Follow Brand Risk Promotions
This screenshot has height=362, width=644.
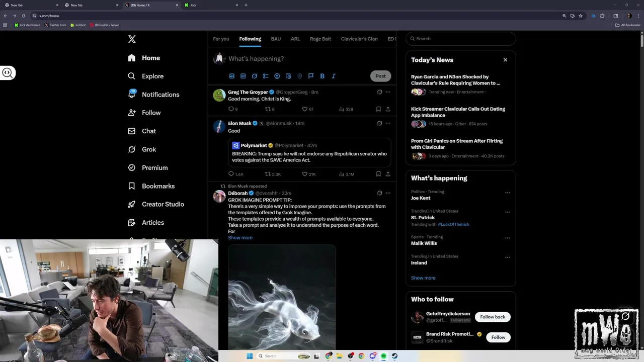coord(498,337)
